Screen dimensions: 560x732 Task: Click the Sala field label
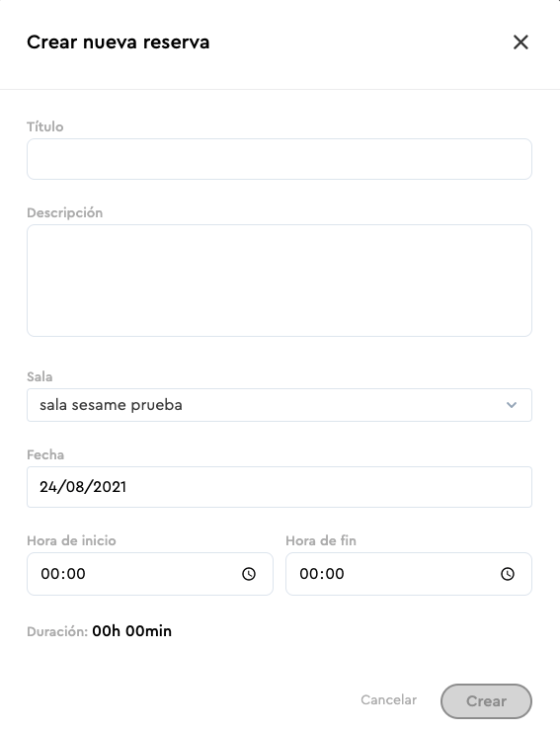(x=40, y=376)
